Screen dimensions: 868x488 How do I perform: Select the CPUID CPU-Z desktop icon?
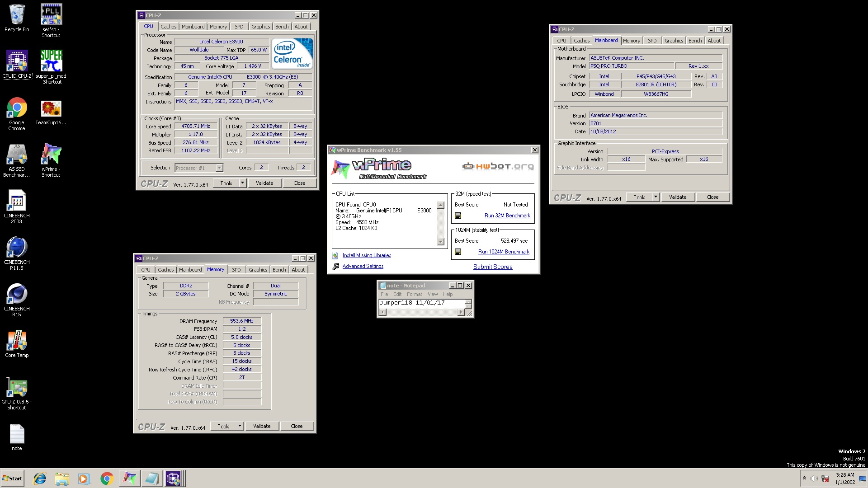17,64
